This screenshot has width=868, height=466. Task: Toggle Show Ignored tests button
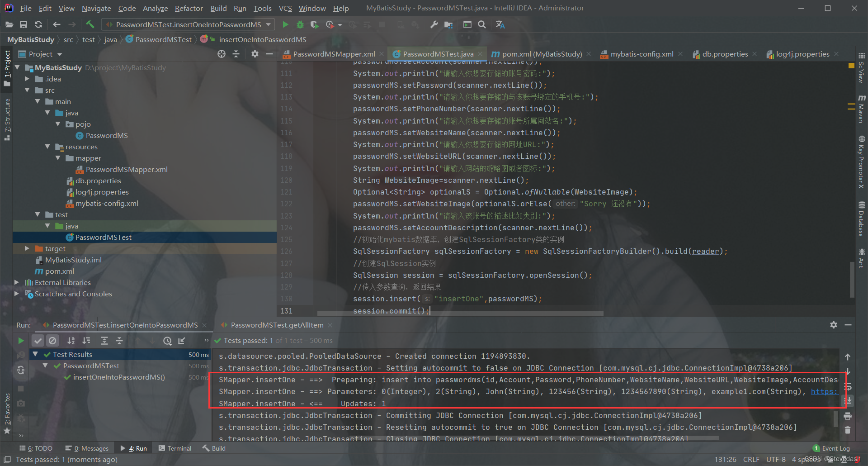coord(52,341)
